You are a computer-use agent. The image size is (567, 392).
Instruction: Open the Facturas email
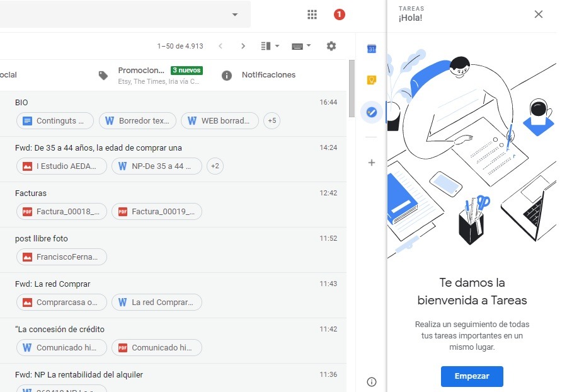pyautogui.click(x=31, y=193)
